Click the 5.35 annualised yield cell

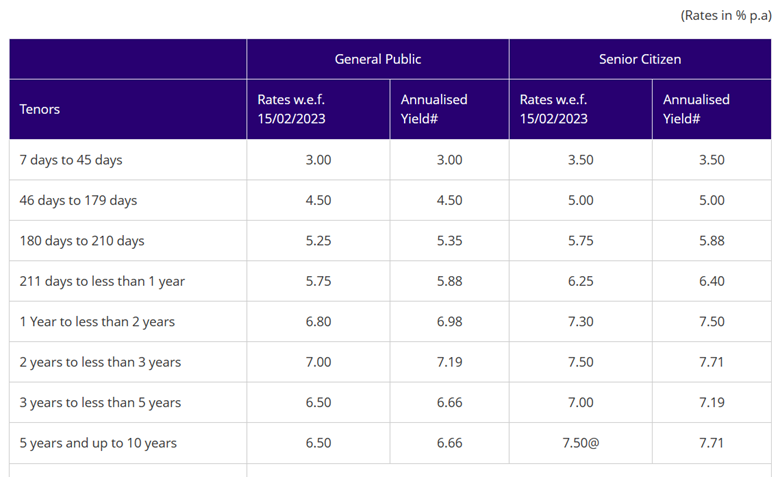pos(450,241)
